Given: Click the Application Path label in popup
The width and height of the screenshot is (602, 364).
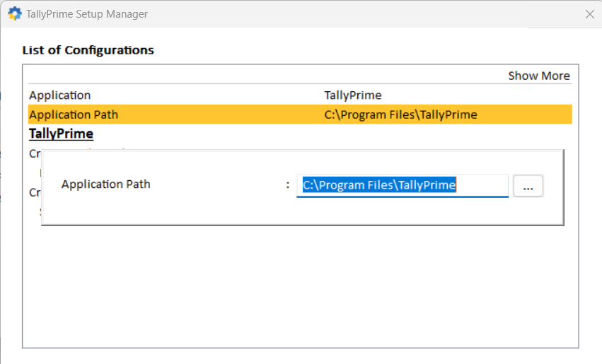Looking at the screenshot, I should [105, 184].
